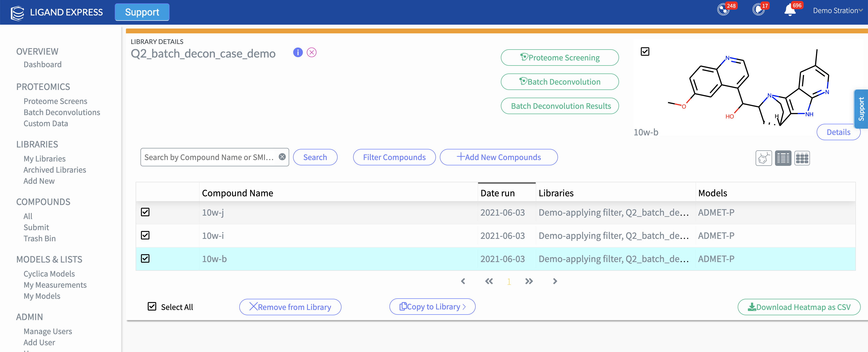Toggle the Select All checkbox
Viewport: 868px width, 352px height.
pyautogui.click(x=152, y=307)
